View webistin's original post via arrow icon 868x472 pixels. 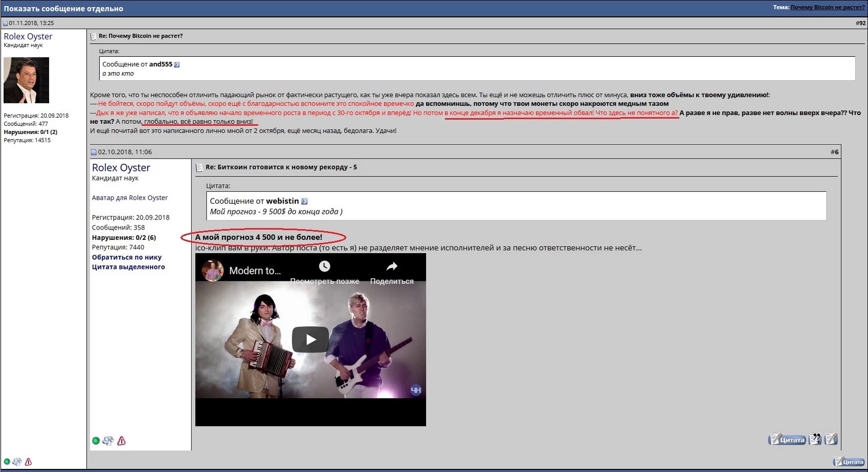click(304, 201)
